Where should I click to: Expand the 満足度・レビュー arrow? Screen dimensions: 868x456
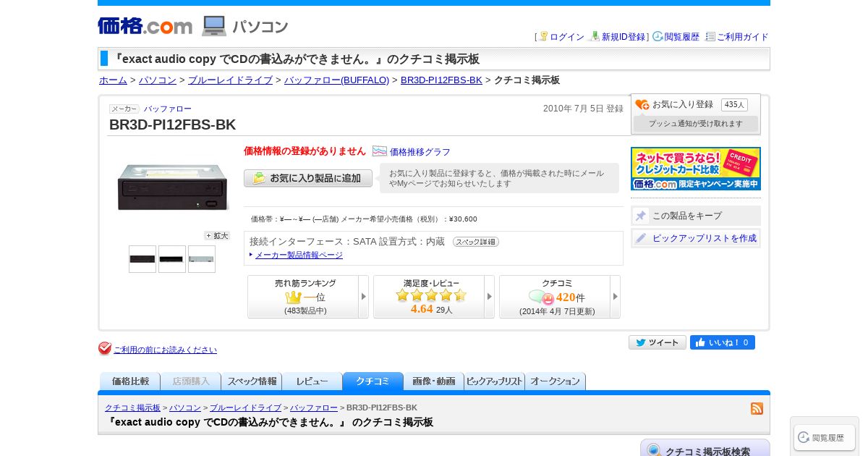[x=490, y=297]
